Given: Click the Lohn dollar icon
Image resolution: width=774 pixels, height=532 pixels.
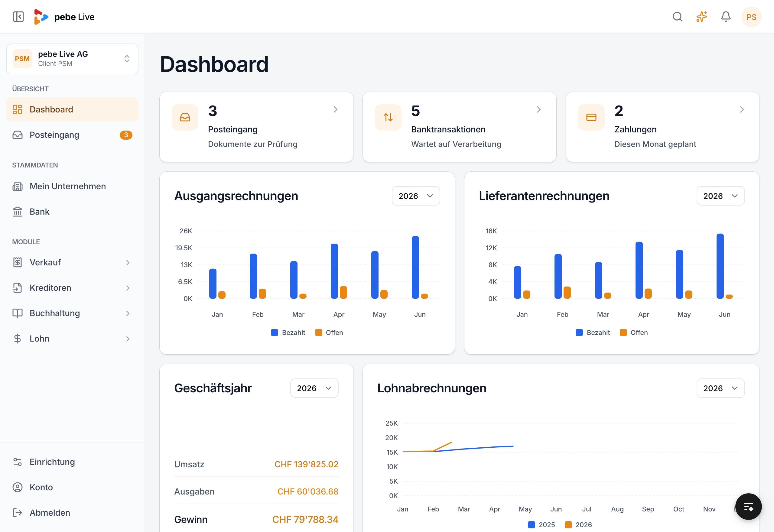Looking at the screenshot, I should point(17,338).
